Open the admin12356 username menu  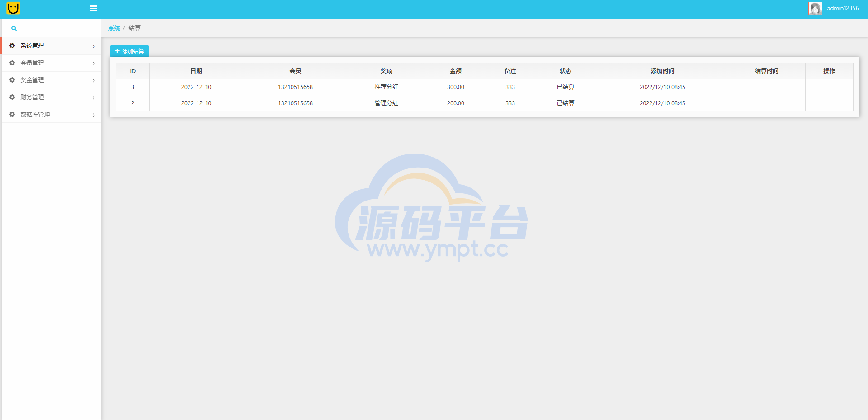click(843, 9)
